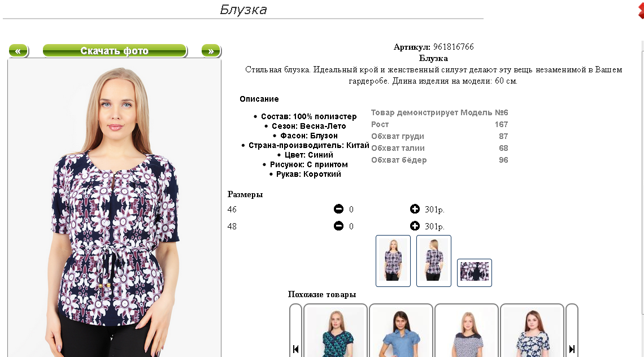Decrease quantity for size 46
The height and width of the screenshot is (357, 644).
[x=338, y=209]
